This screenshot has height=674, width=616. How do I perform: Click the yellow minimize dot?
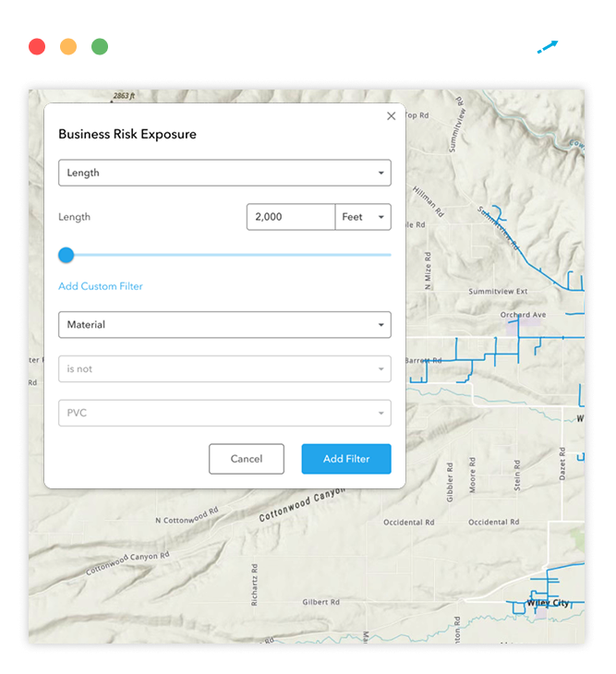[68, 46]
